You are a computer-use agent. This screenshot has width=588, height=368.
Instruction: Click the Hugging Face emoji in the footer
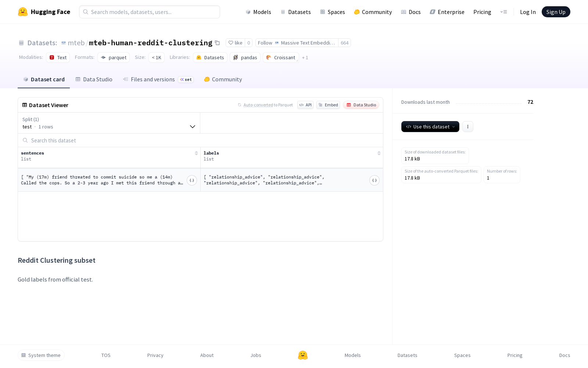(x=303, y=355)
